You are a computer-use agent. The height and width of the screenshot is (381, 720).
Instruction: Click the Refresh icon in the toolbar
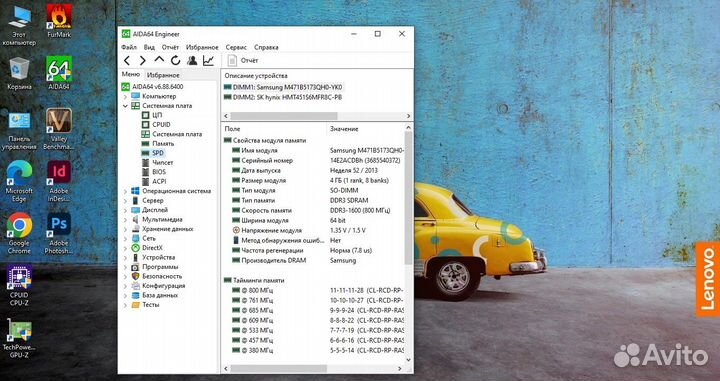click(175, 61)
